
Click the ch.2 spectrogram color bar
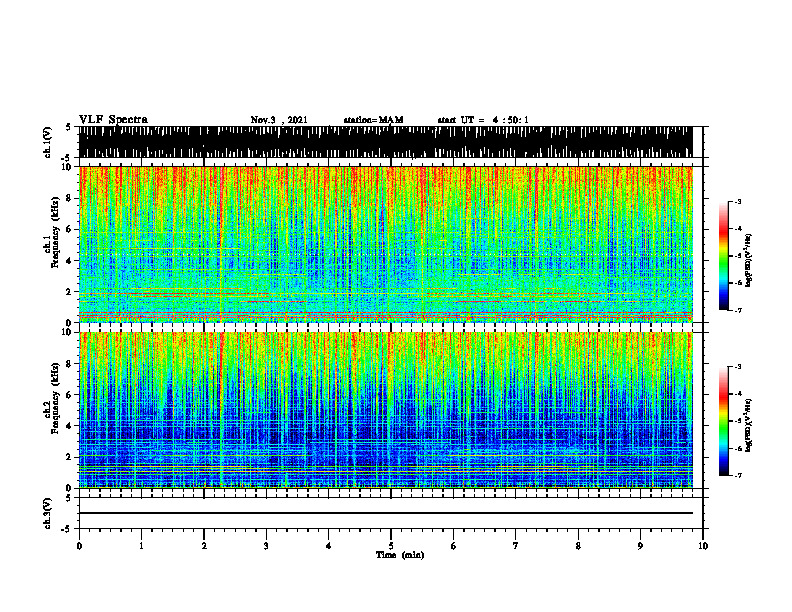(723, 421)
